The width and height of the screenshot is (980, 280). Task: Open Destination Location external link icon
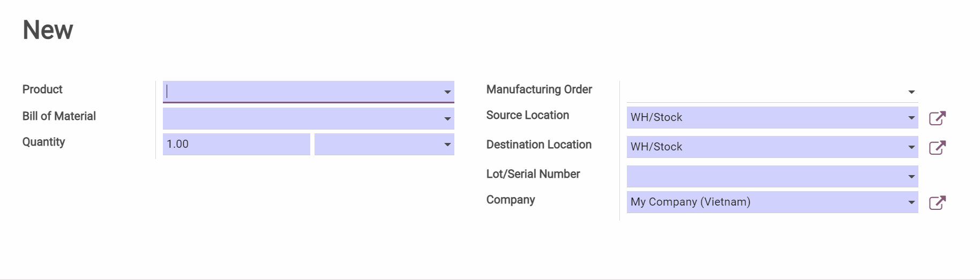(937, 147)
